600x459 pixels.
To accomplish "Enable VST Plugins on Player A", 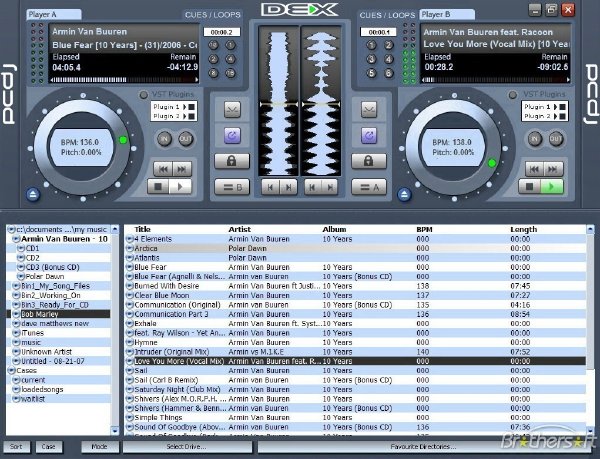I will [x=143, y=95].
